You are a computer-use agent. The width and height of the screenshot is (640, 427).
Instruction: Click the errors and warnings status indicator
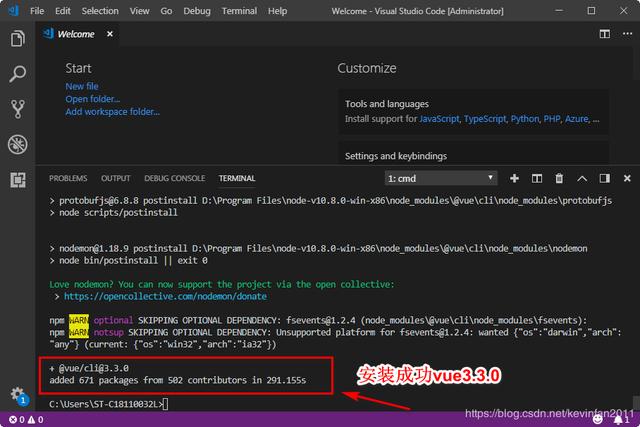26,419
